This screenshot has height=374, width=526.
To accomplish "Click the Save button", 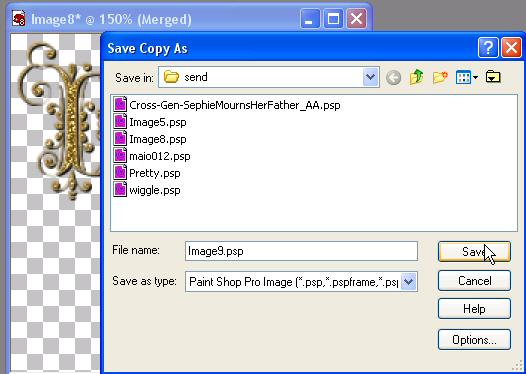I will (474, 252).
